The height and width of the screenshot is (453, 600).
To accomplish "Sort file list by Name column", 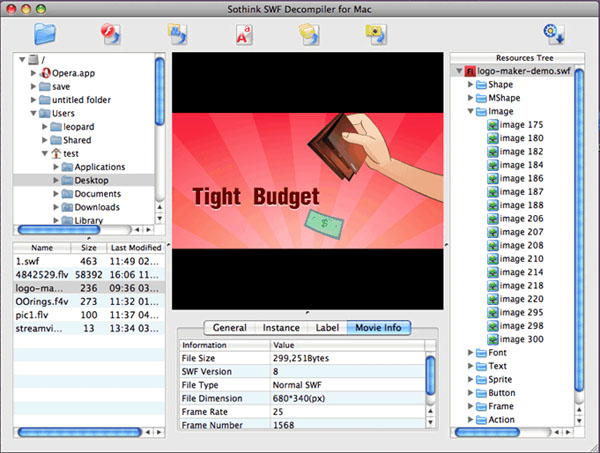I will click(42, 248).
